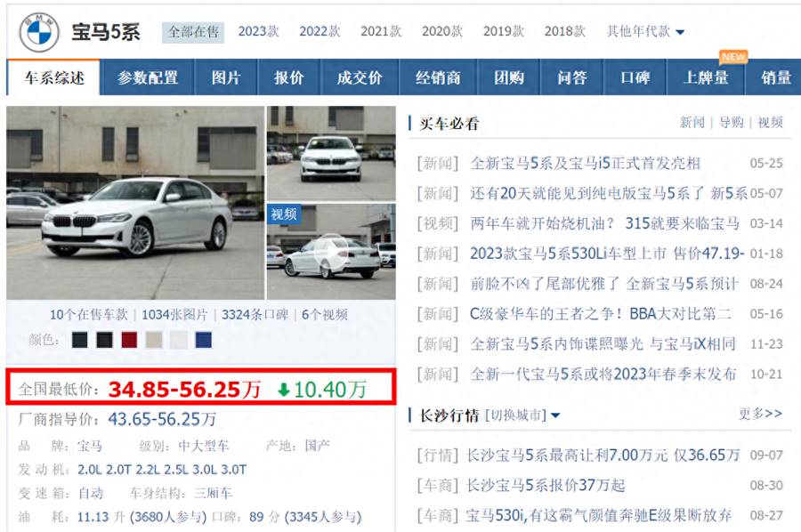This screenshot has height=532, width=801.
Task: Choose the red color swatch
Action: [x=129, y=340]
